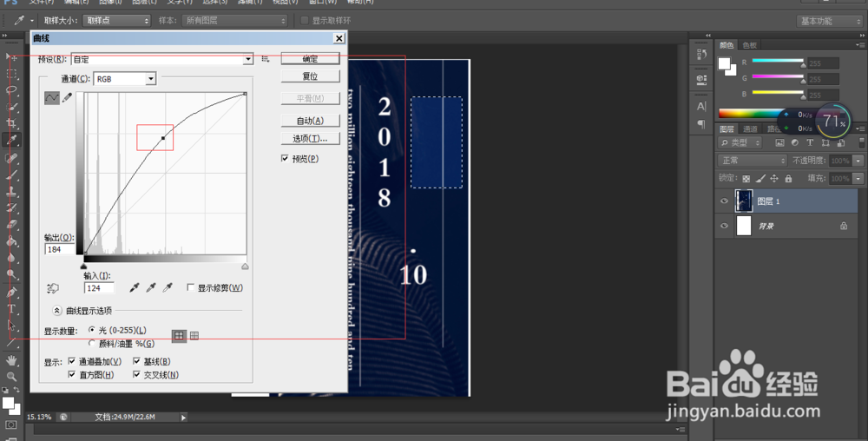This screenshot has height=441, width=868.
Task: Select the Eyedropper tool in the left toolbar
Action: pos(11,140)
